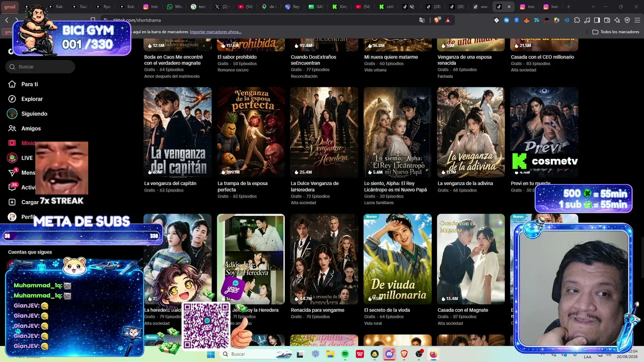Click the bookmarks folder icon Todos los marcadores
Image resolution: width=644 pixels, height=362 pixels.
pyautogui.click(x=595, y=32)
